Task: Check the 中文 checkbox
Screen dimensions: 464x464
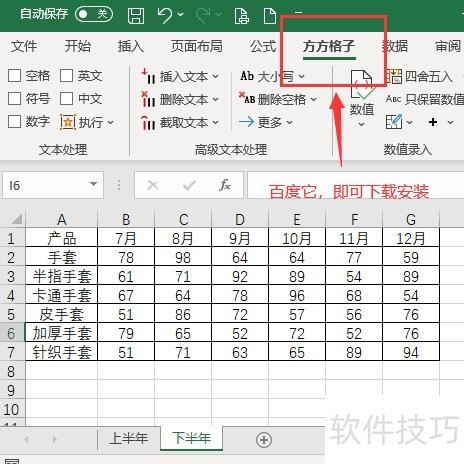Action: click(66, 99)
